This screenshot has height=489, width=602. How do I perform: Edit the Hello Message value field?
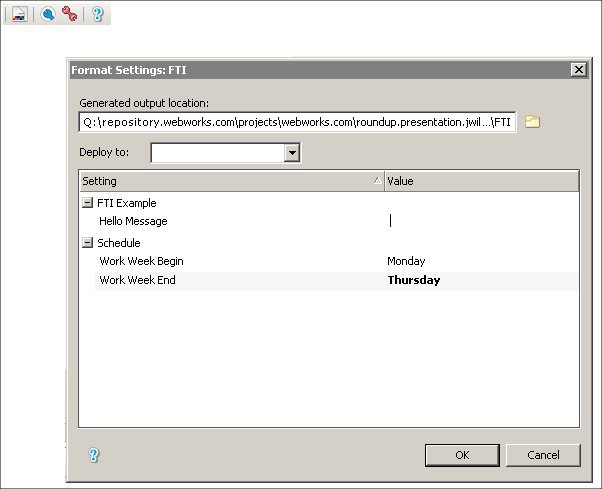pyautogui.click(x=480, y=221)
